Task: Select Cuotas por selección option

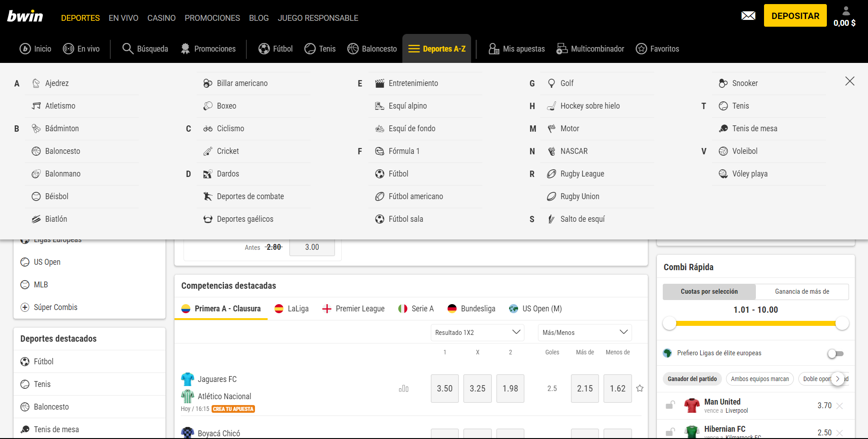Action: [x=709, y=292]
